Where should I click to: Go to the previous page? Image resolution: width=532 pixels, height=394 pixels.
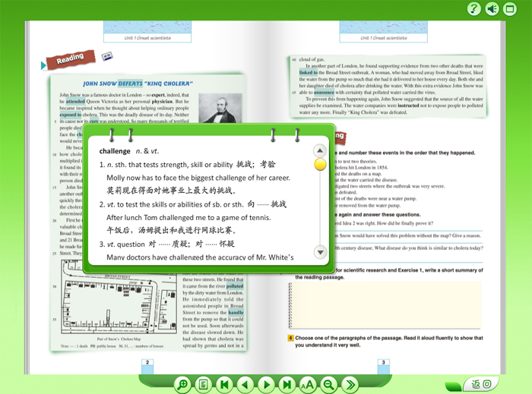[x=245, y=385]
